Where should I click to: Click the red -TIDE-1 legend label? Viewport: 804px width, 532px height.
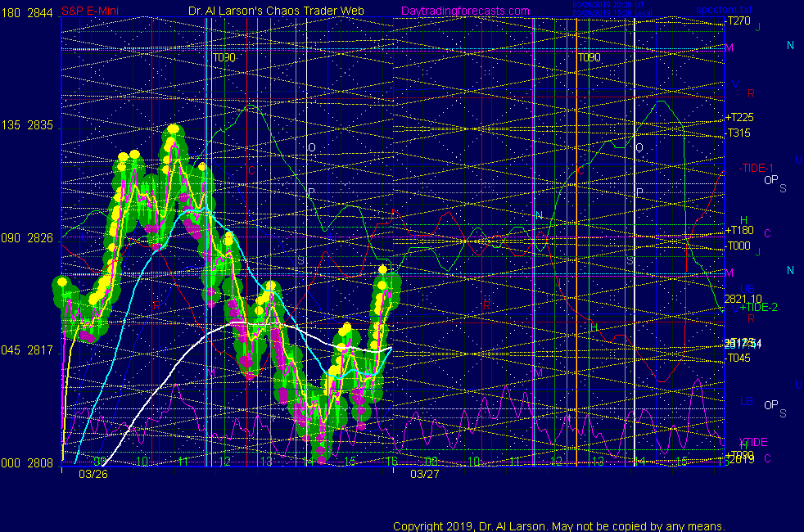pos(756,168)
